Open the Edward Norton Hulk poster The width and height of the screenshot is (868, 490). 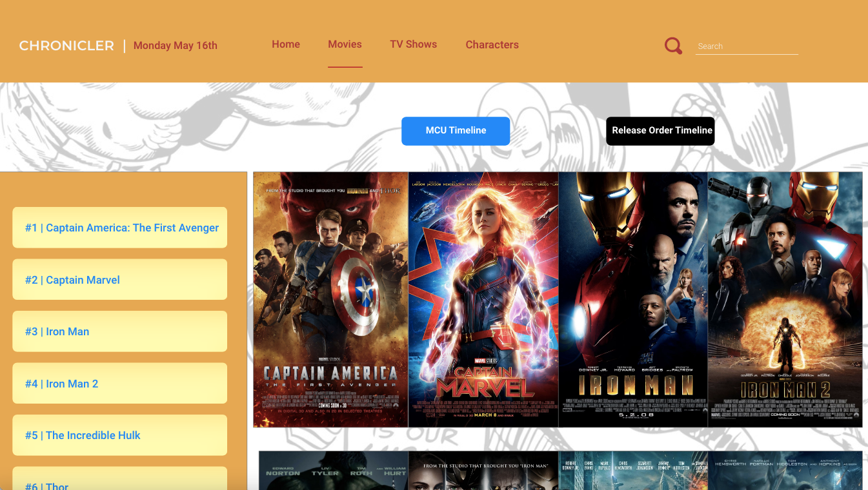pos(334,471)
